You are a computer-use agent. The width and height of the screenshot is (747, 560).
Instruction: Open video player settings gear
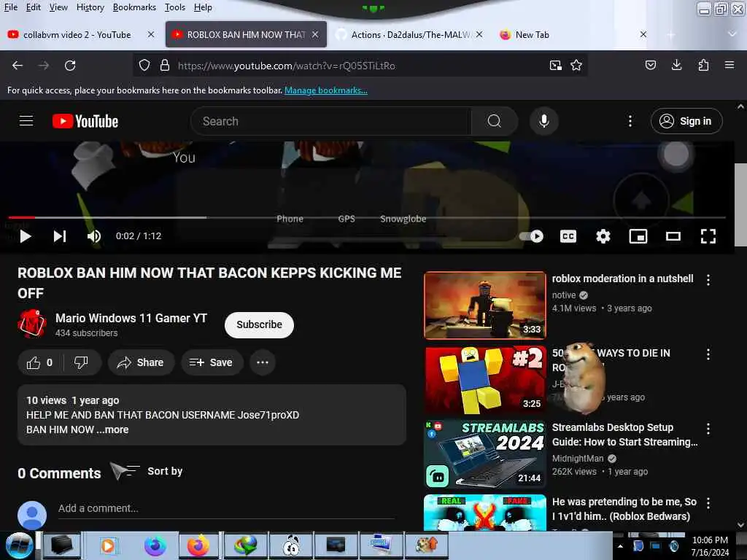point(603,236)
